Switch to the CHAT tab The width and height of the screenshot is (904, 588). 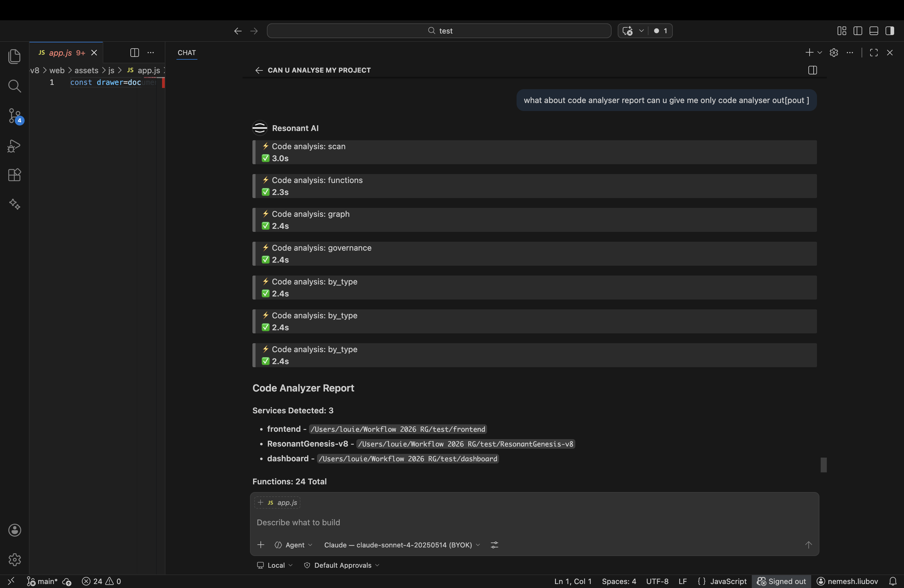click(x=187, y=53)
